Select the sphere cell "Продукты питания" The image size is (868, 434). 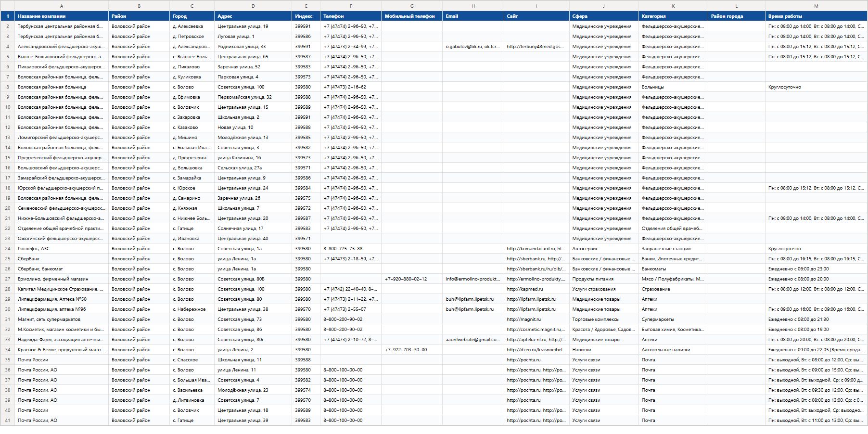(604, 279)
